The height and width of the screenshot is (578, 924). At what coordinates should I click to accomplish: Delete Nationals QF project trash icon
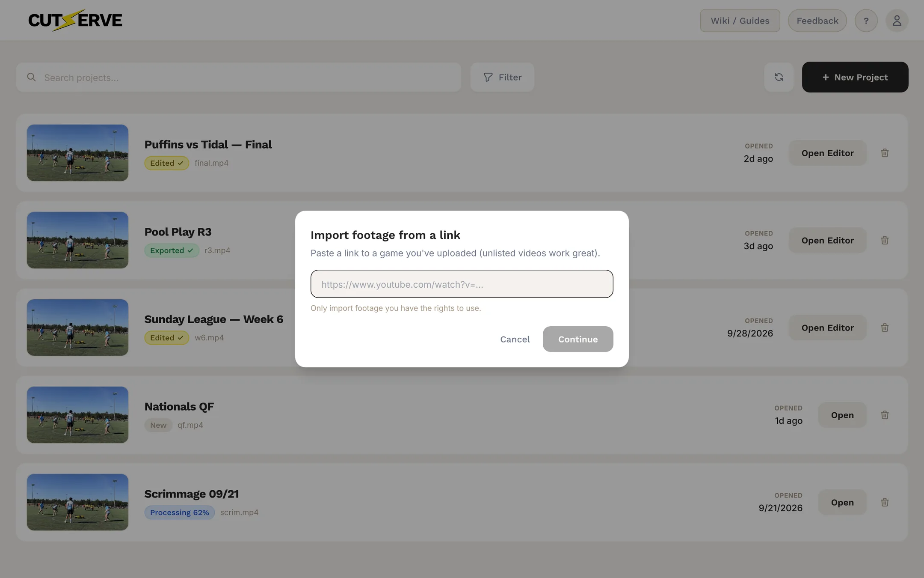coord(885,415)
